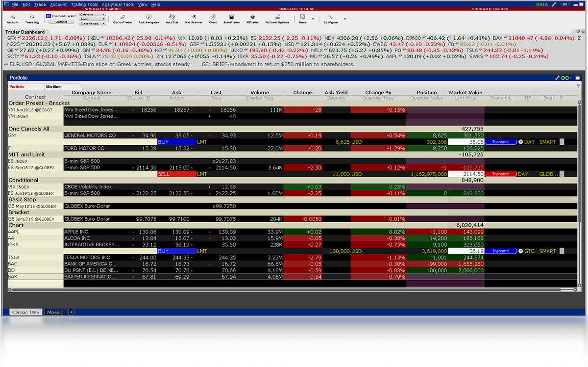Open the Trading Tools menu
588x367 pixels.
(x=84, y=4)
